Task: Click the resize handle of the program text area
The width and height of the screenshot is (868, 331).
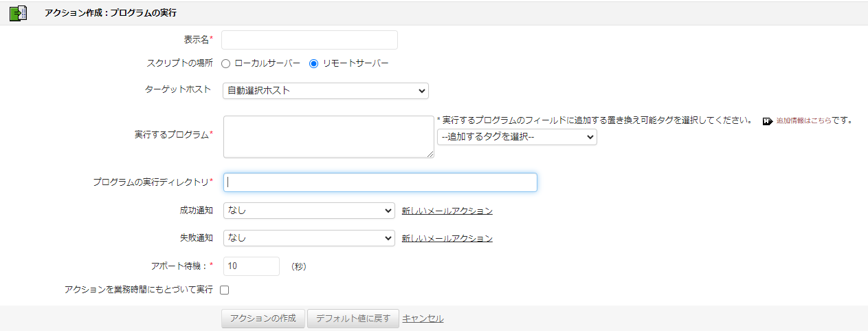Action: point(431,155)
